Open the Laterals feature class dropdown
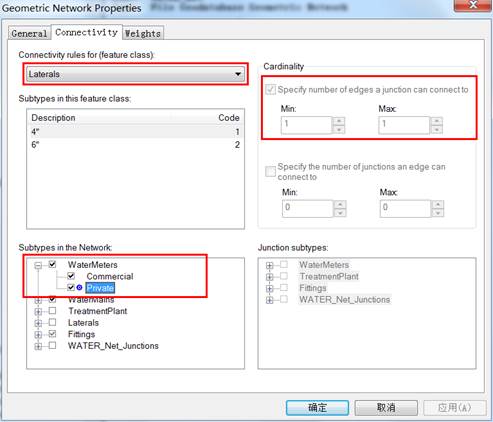The width and height of the screenshot is (493, 422). point(136,74)
